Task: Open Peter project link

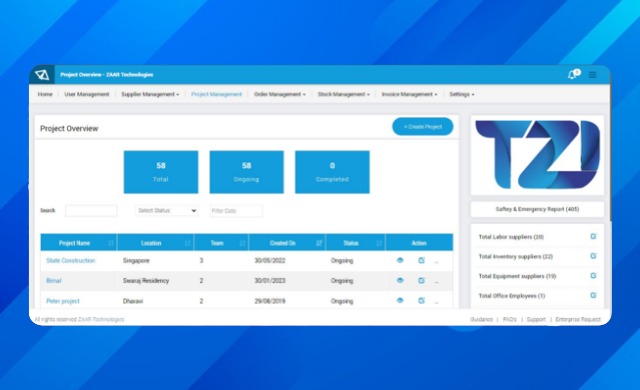Action: [x=63, y=301]
